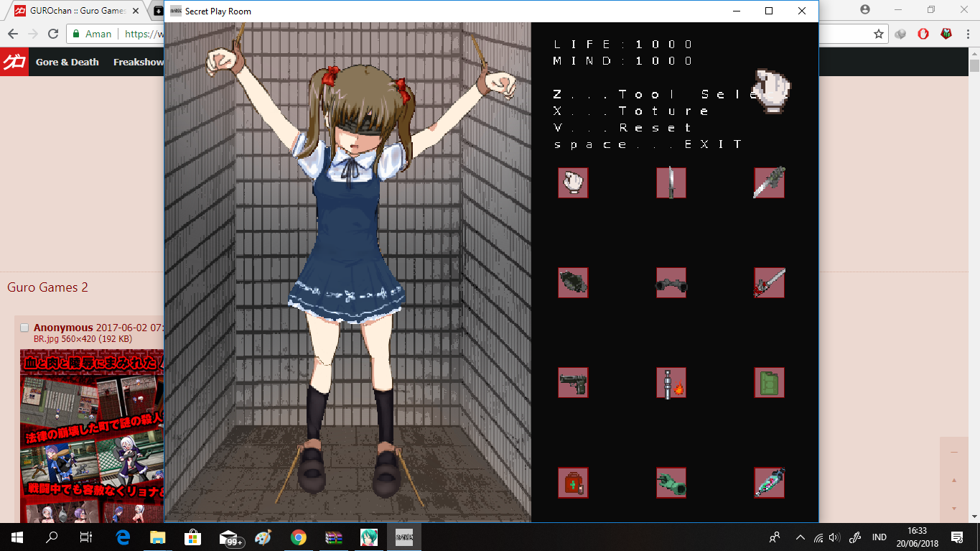Image resolution: width=980 pixels, height=551 pixels.
Task: Launch File Explorer from the taskbar
Action: coord(158,537)
